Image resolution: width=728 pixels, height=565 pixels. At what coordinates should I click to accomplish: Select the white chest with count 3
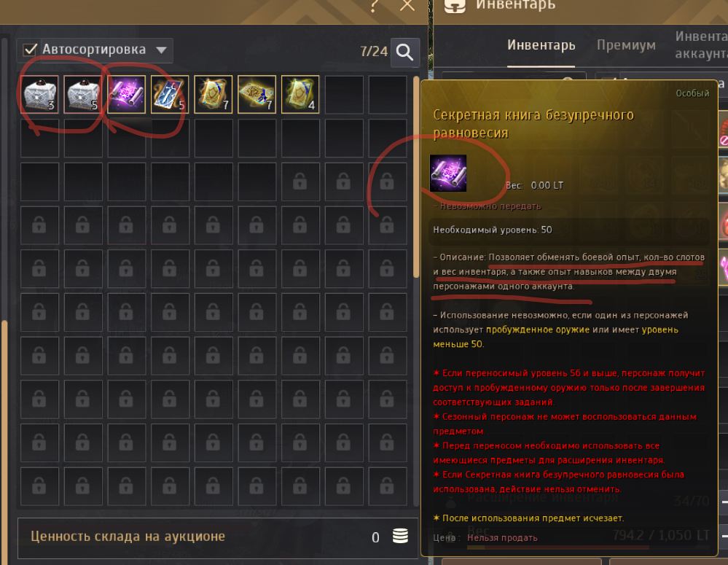click(x=39, y=94)
